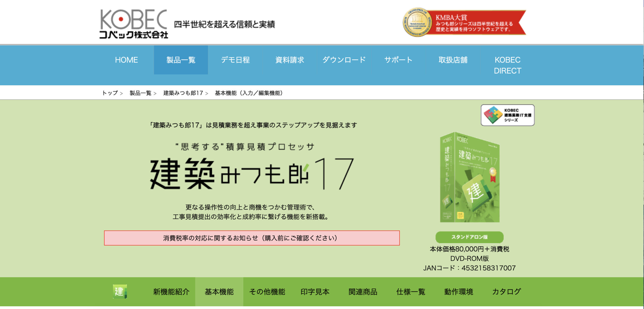
Task: Click the 四半世紀を超える信頼と実績 tagline
Action: click(224, 24)
